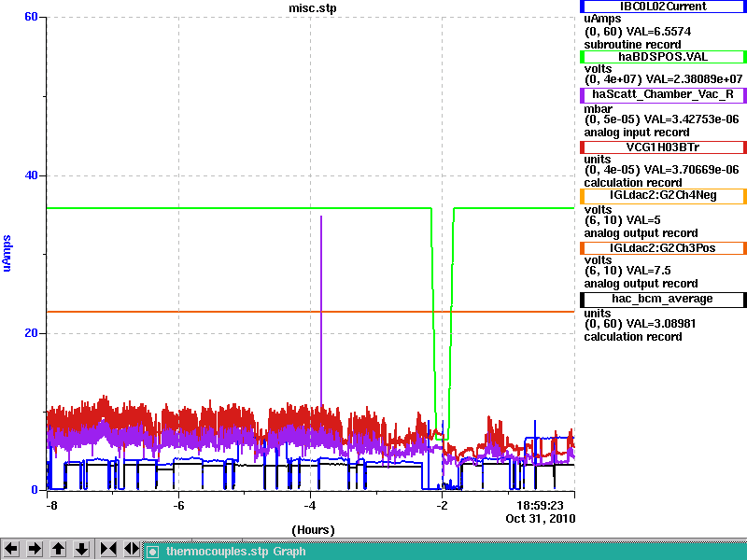Click the -2 hours tick label
This screenshot has width=747, height=560.
click(x=442, y=506)
